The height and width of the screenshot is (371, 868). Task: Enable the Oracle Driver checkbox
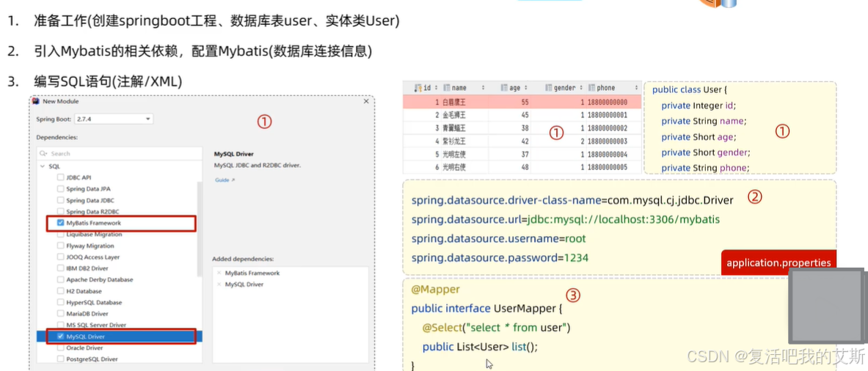61,348
